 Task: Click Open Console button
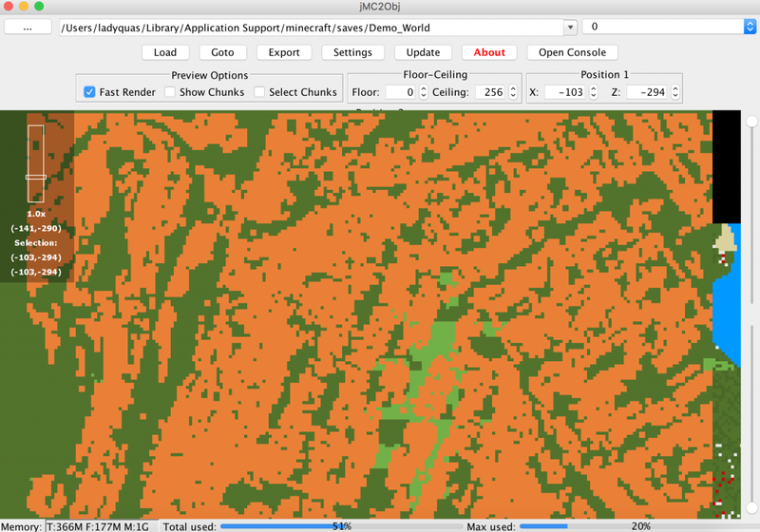(572, 52)
